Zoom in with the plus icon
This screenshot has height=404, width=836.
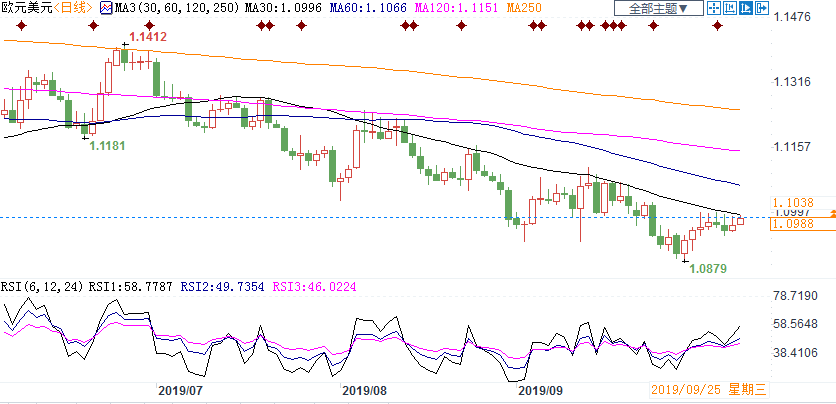point(755,8)
